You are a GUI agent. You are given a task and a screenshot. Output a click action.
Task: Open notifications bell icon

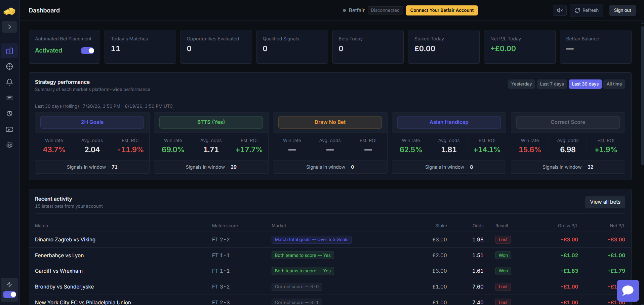click(x=9, y=82)
